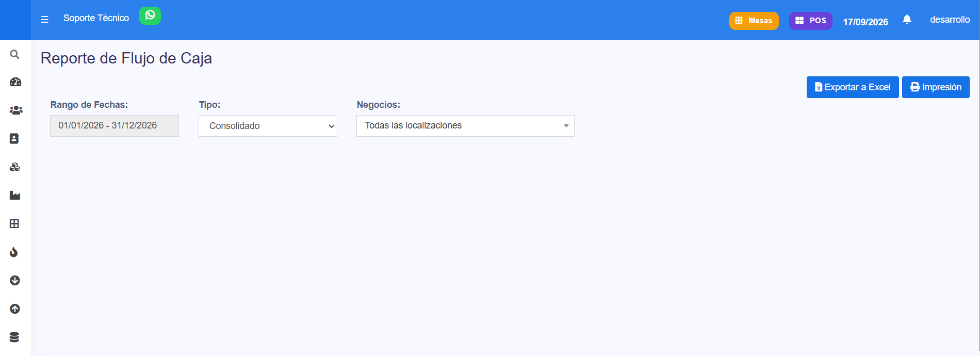Click the Exportar a Excel button
Screen dimensions: 980x356
[853, 87]
